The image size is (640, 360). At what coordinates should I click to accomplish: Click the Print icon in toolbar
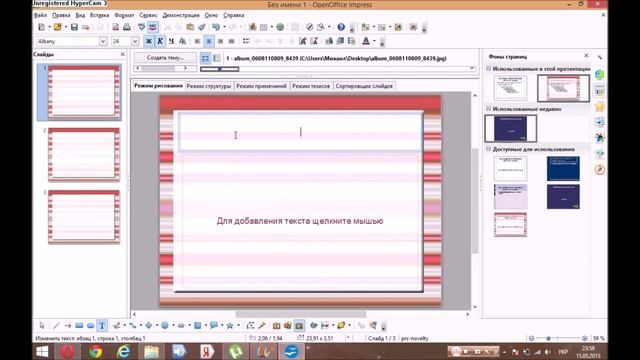[127, 27]
